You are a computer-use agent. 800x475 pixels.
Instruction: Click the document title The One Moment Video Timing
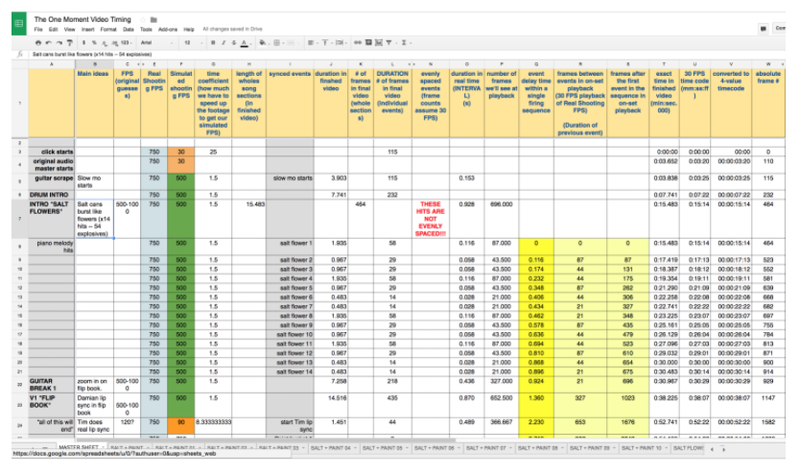(83, 19)
